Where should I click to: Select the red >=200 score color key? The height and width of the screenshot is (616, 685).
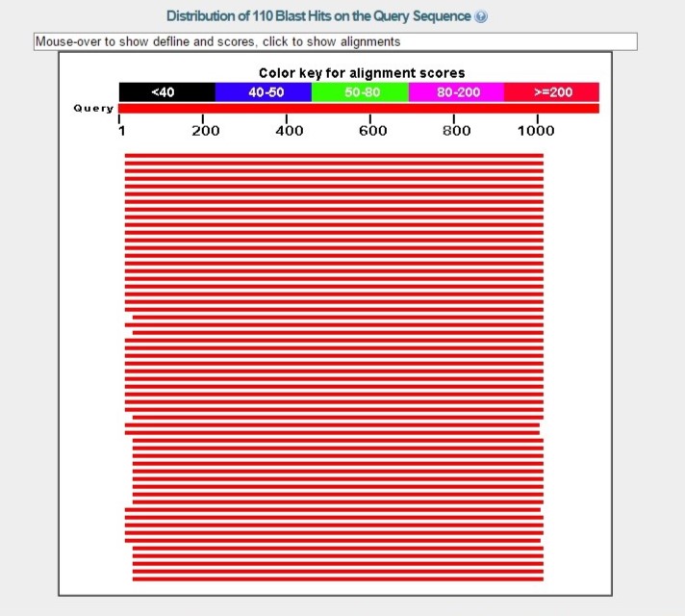click(x=551, y=92)
